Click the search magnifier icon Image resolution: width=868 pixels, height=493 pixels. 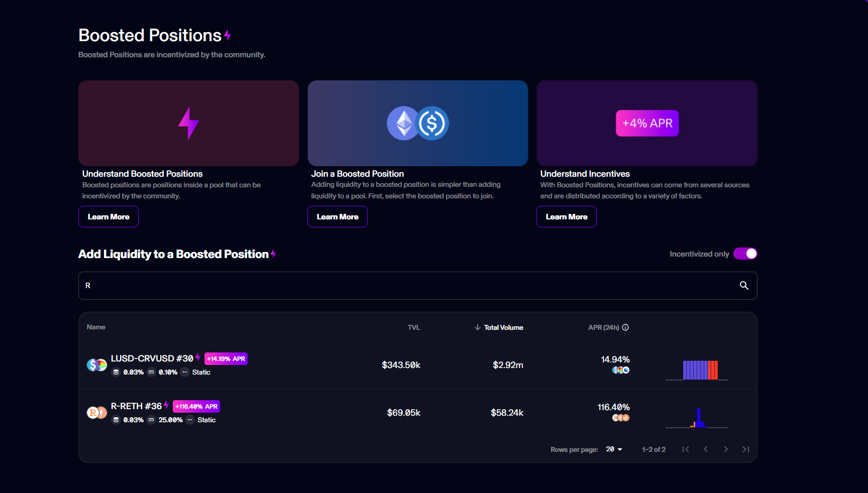744,286
